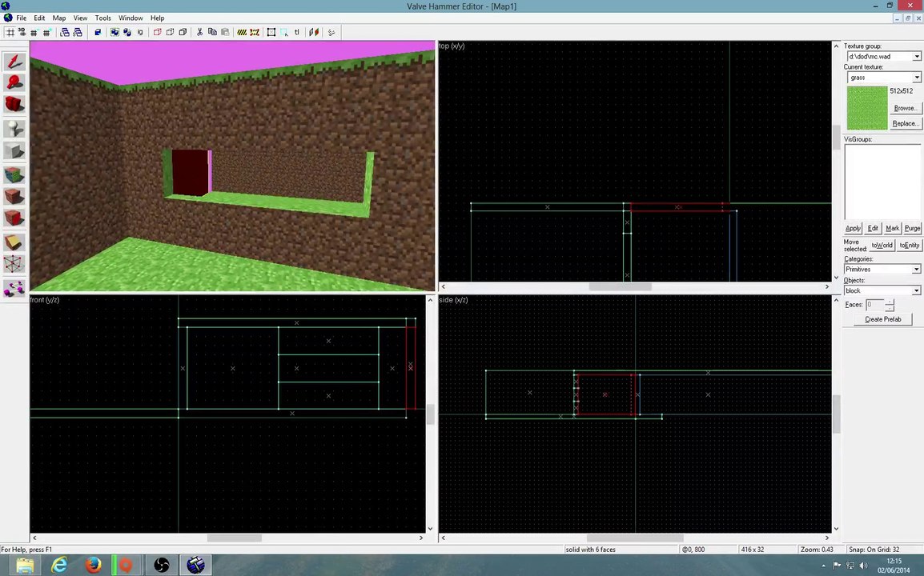
Task: Select the Selection arrow tool
Action: pyautogui.click(x=14, y=62)
